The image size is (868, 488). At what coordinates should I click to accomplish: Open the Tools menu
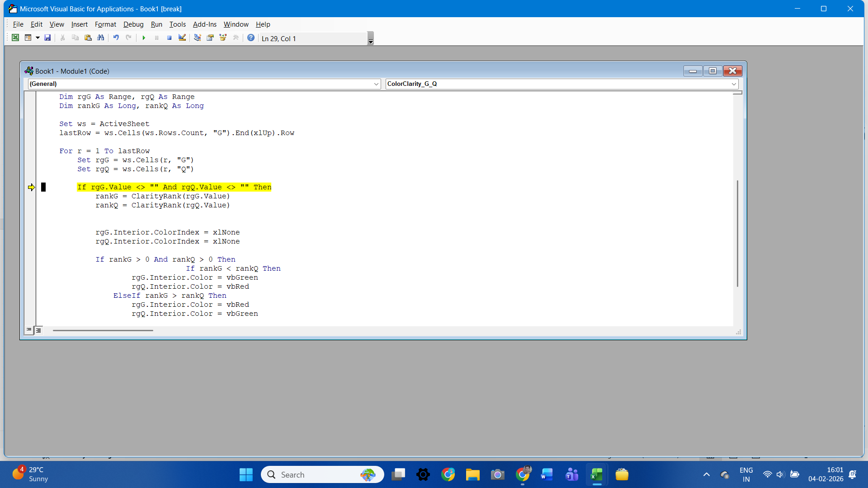177,24
